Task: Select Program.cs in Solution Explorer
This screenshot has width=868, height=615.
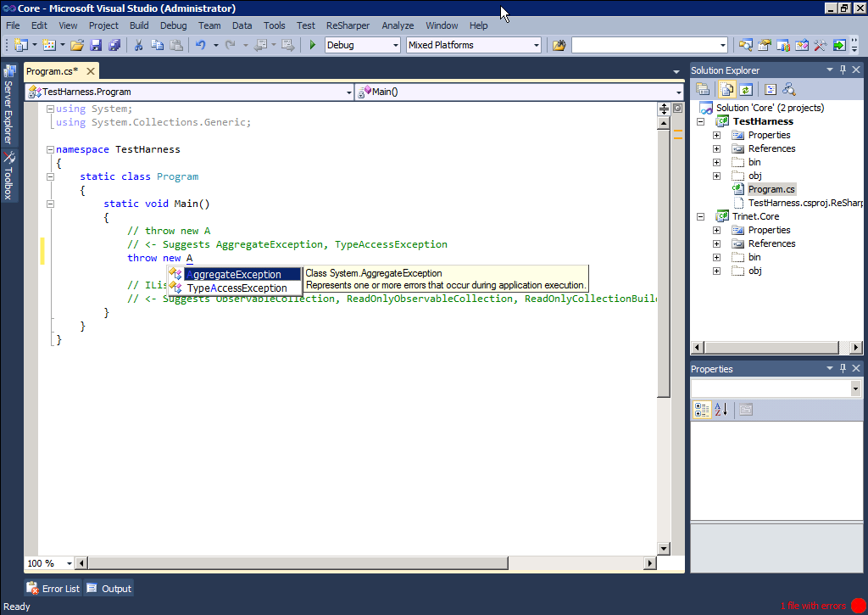Action: click(771, 189)
